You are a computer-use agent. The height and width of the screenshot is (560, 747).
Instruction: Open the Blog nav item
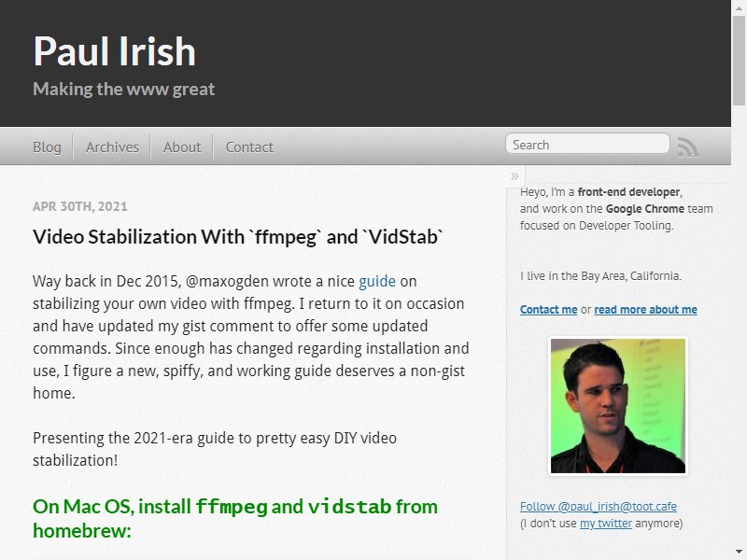coord(47,147)
